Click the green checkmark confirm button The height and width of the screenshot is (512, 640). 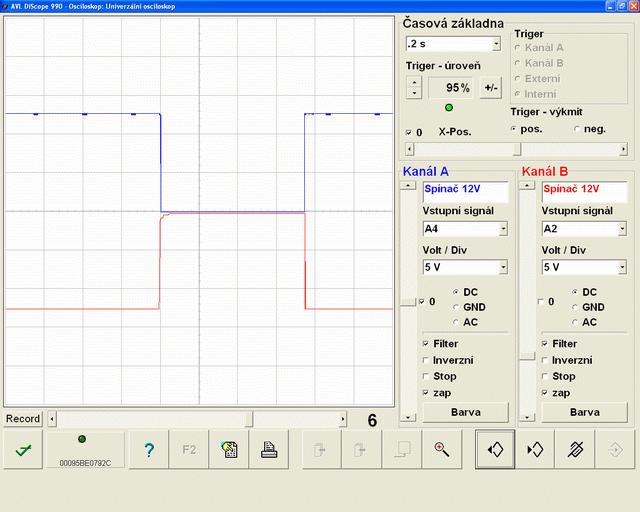(22, 450)
